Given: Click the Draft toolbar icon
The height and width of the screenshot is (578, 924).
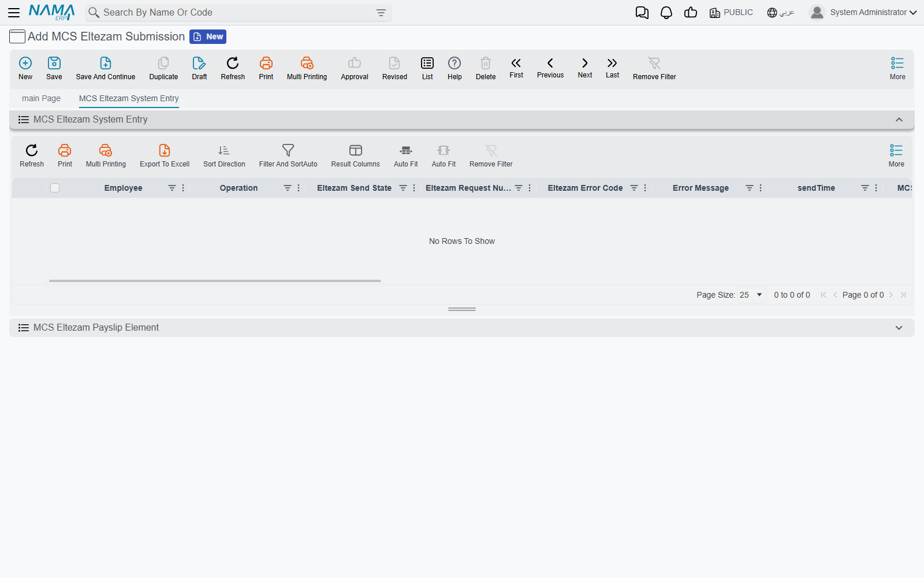Looking at the screenshot, I should coord(199,63).
